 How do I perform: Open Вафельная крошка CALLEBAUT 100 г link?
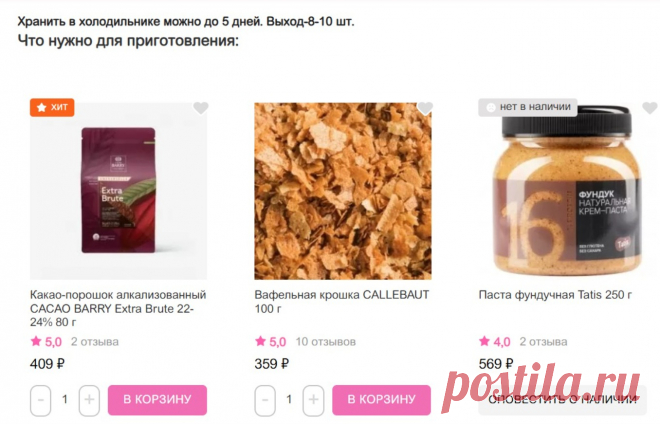[x=342, y=301]
